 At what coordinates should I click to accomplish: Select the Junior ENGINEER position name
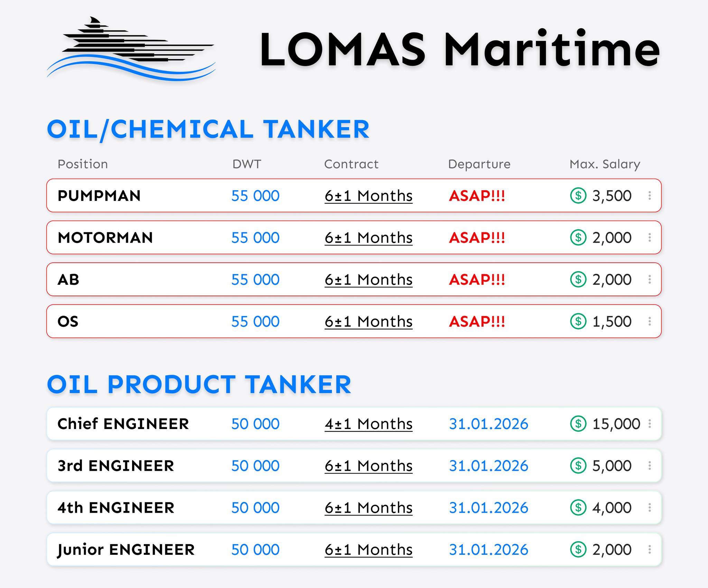(x=126, y=550)
